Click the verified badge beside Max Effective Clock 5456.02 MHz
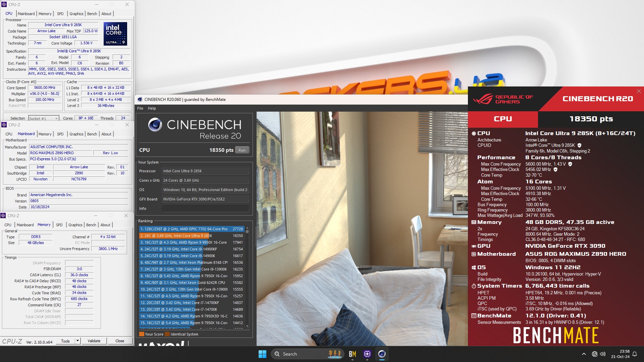This screenshot has width=644, height=362. [x=555, y=170]
